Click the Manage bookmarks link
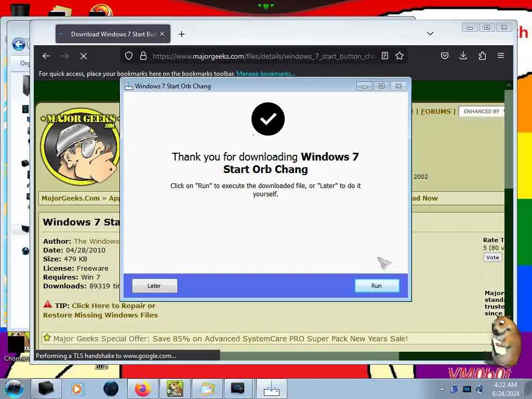The image size is (532, 399). pyautogui.click(x=265, y=74)
